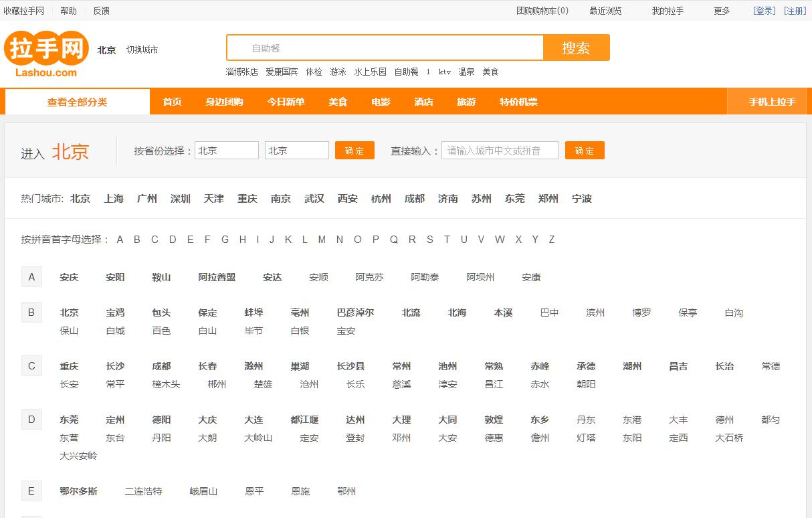Select city 鄂尔多斯 in the E section

[78, 491]
